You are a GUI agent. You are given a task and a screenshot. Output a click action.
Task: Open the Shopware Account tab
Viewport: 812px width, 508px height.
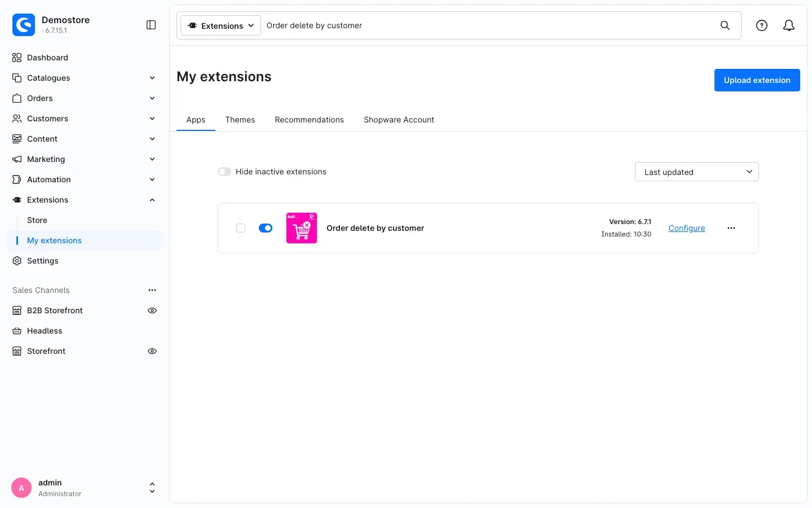399,120
